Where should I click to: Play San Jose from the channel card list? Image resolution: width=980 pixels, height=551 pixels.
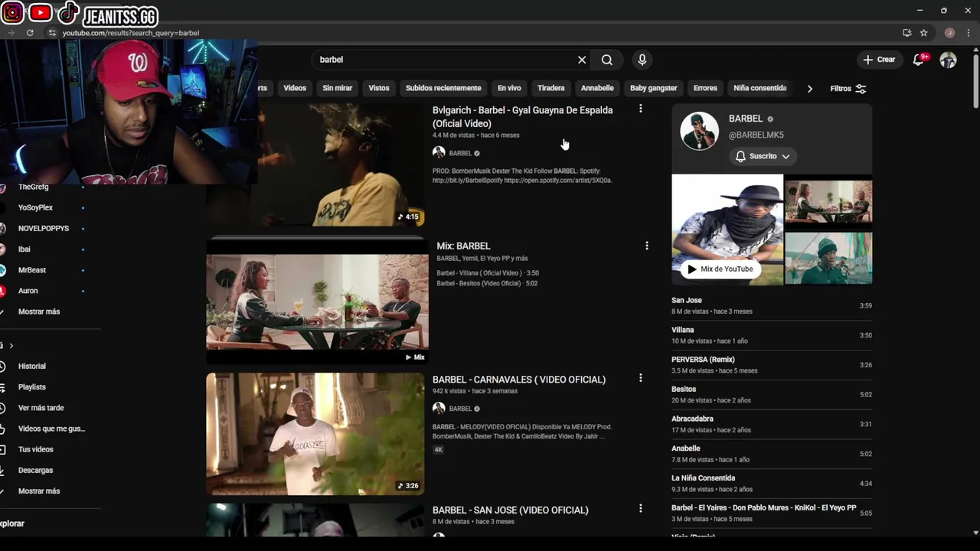(772, 305)
